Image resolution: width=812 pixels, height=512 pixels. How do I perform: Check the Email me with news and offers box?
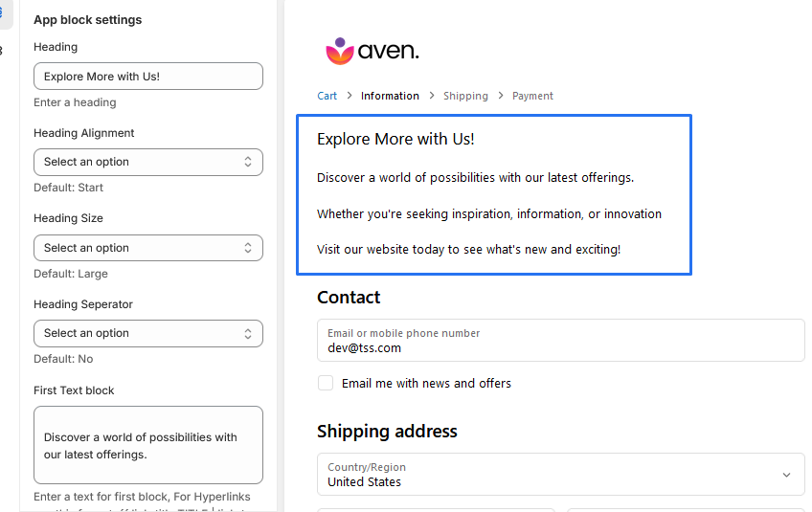[x=326, y=383]
